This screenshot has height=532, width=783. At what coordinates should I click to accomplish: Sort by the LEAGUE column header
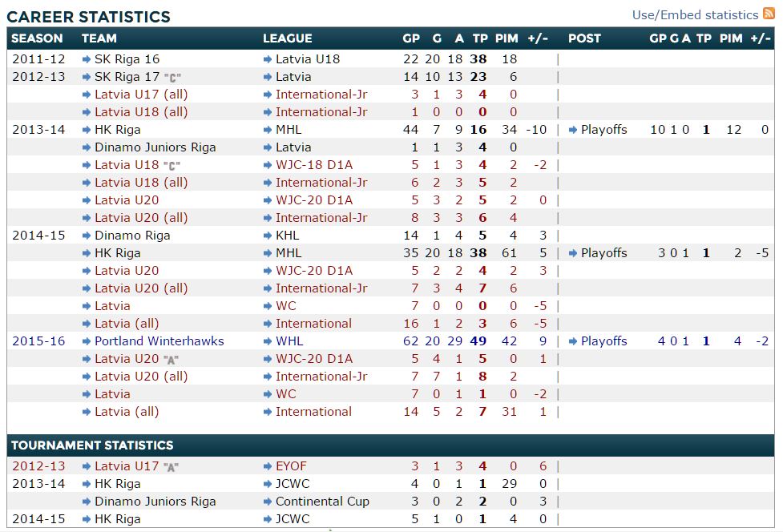click(x=287, y=38)
